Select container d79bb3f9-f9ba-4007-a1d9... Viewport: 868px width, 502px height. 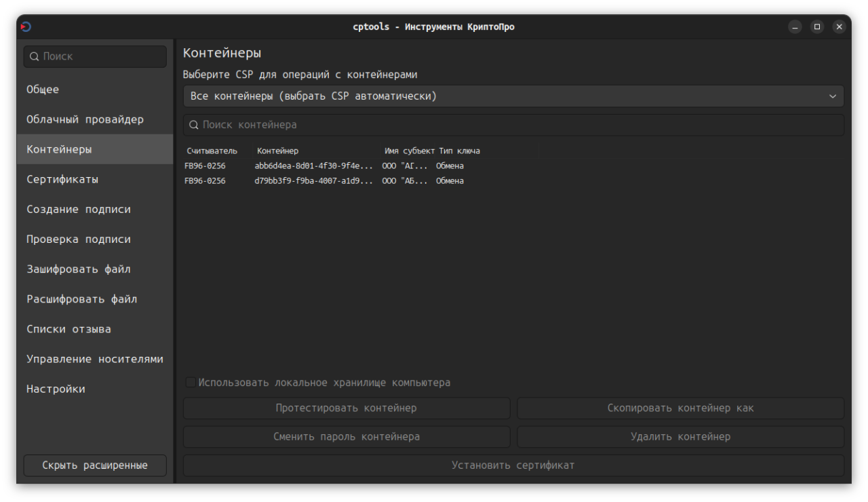314,181
